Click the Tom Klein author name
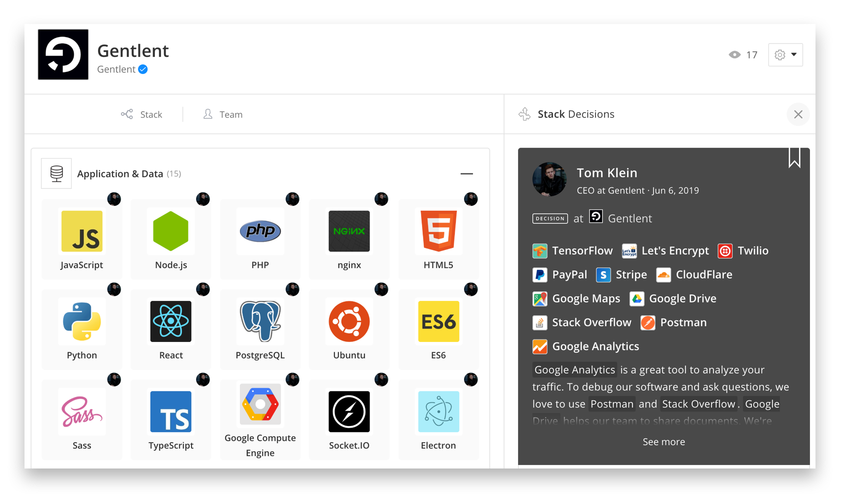This screenshot has height=504, width=844. point(607,172)
